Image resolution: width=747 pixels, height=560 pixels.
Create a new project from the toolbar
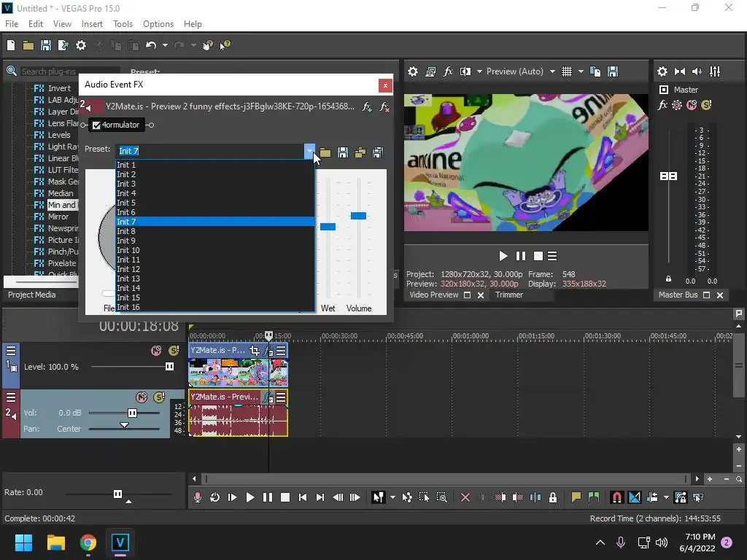(x=11, y=45)
